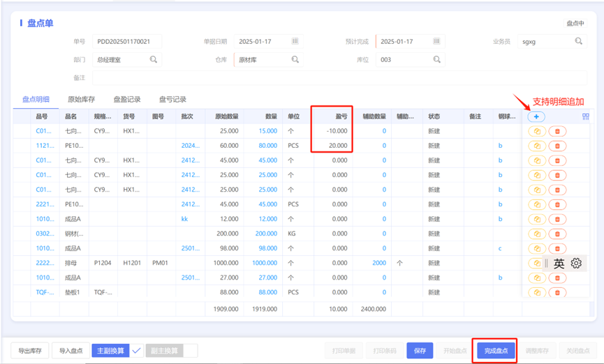Screen dimensions: 604x364
Task: Open the 仓库 lookup search icon
Action: (x=295, y=60)
